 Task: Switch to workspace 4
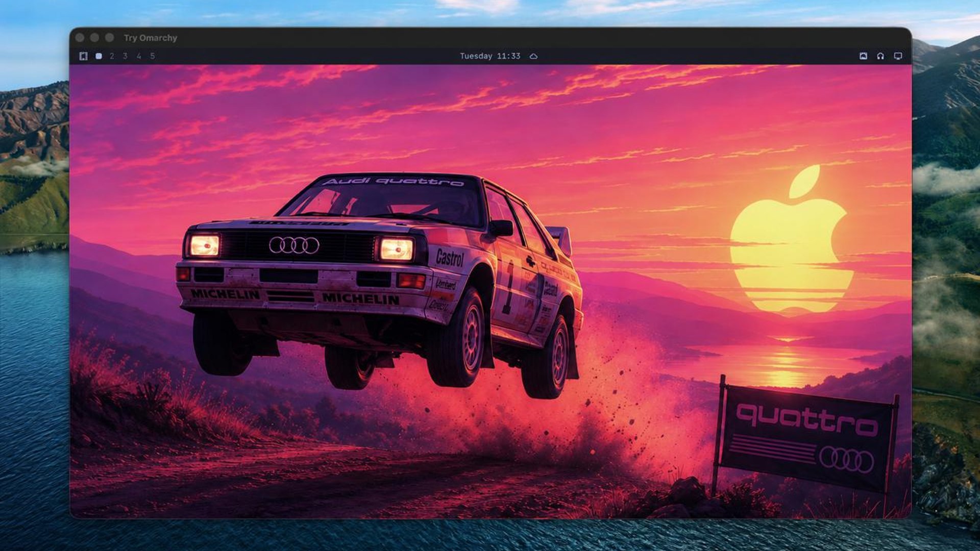coord(139,56)
